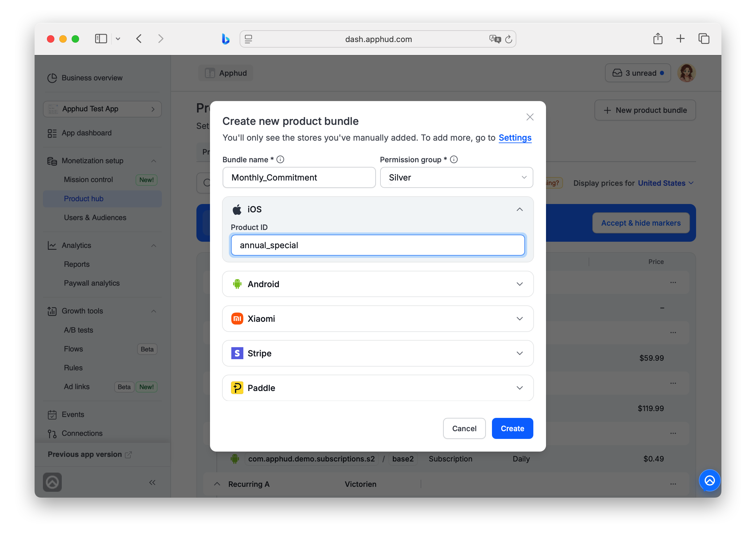This screenshot has width=756, height=544.
Task: Click the Create button
Action: click(x=512, y=428)
